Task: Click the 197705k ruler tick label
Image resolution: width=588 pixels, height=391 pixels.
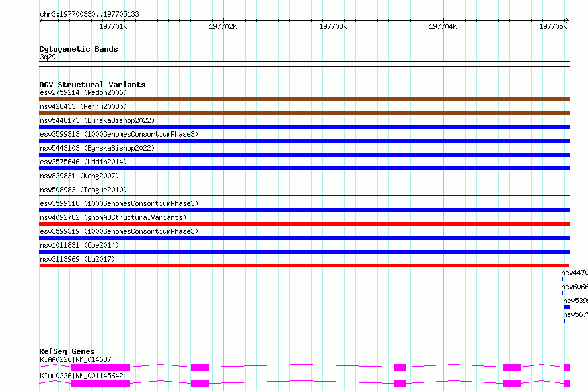Action: point(553,26)
